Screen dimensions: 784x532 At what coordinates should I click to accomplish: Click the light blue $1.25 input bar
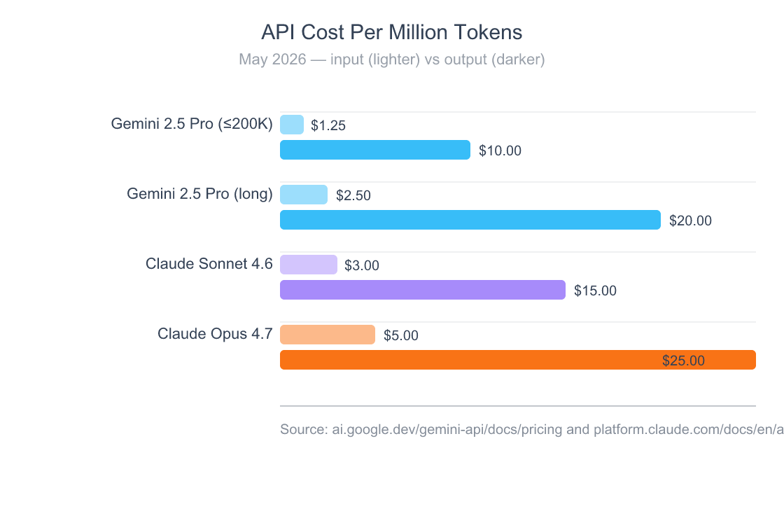292,125
